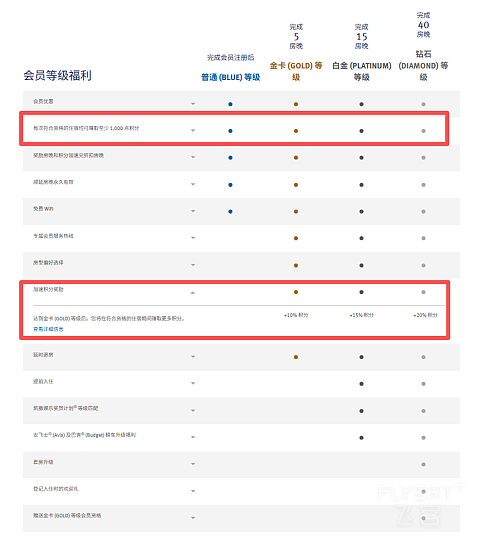480x542 pixels.
Task: Click the 会员优惠 row label
Action: click(43, 101)
